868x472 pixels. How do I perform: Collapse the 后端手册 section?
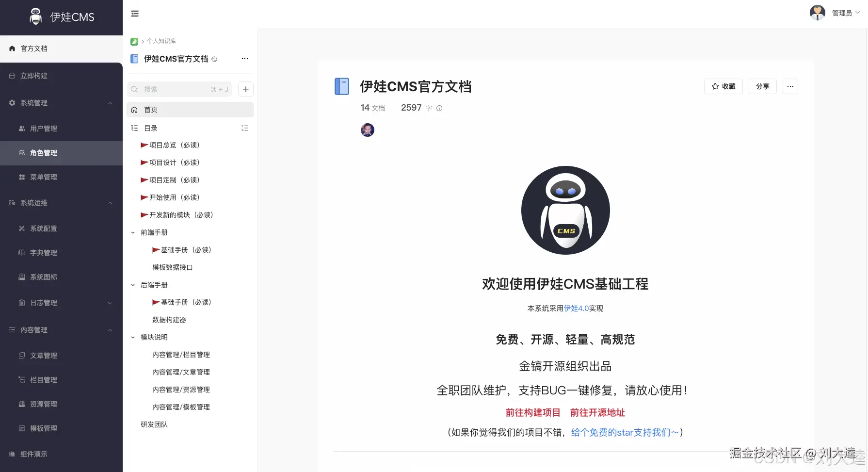tap(132, 284)
